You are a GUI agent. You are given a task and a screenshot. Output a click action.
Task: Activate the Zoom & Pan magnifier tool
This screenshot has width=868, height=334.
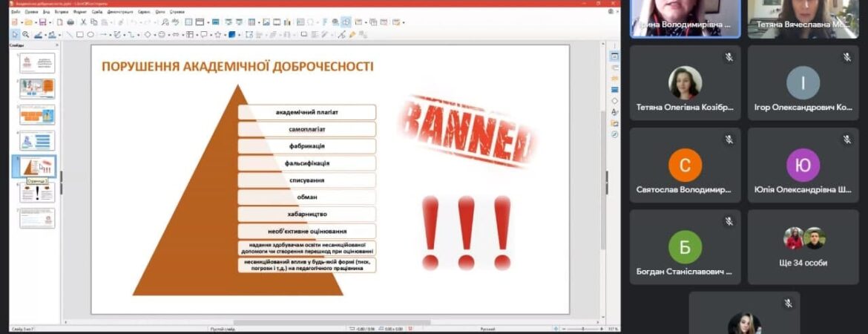(25, 34)
